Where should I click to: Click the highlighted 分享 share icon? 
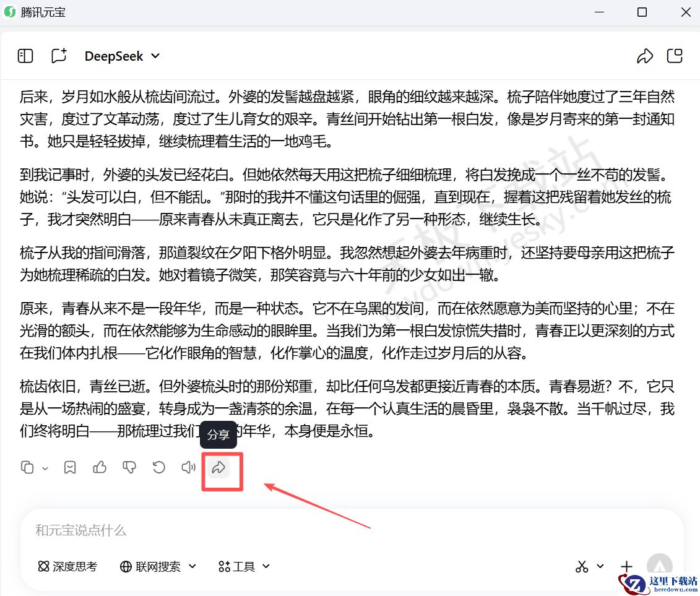(218, 468)
